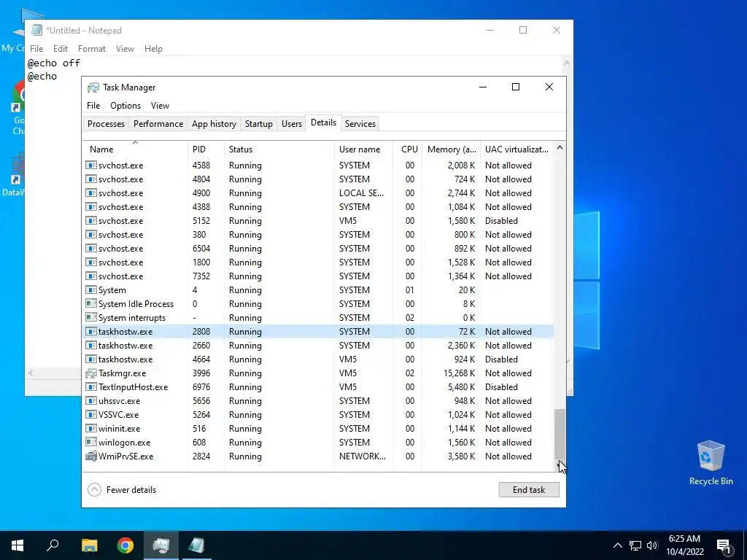Open the network tray icon
The width and height of the screenshot is (747, 560).
pos(635,545)
